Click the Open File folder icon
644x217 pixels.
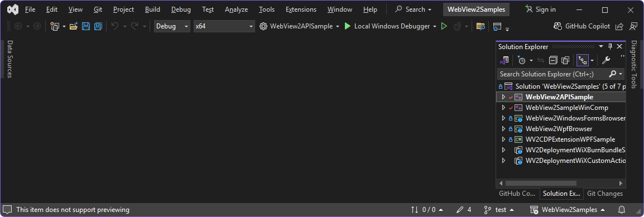click(74, 26)
